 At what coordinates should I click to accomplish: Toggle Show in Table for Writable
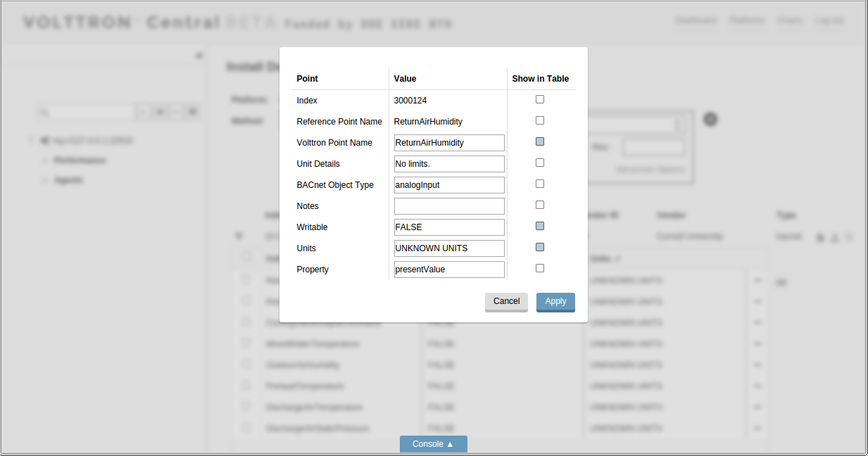(540, 226)
